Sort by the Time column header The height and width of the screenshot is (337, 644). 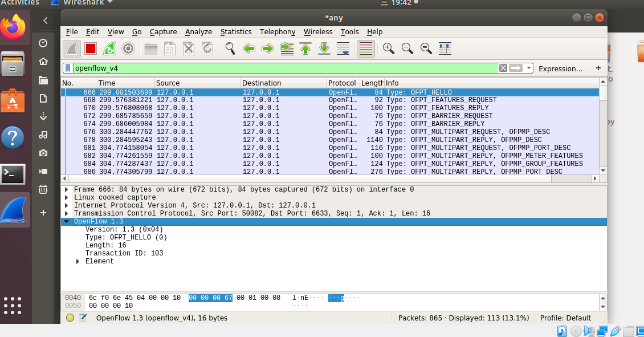126,83
